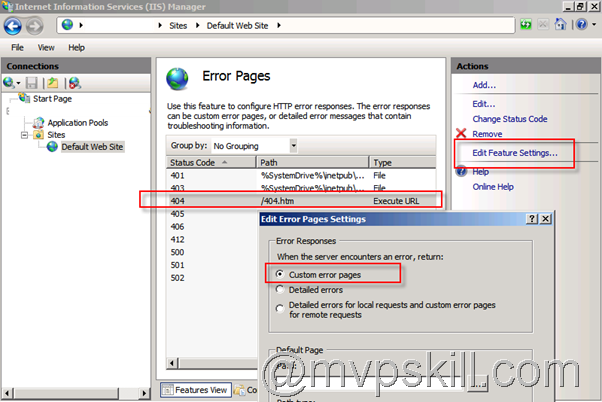Click left arrow of Connections pane scrollbar
Image resolution: width=602 pixels, height=402 pixels.
(7, 393)
